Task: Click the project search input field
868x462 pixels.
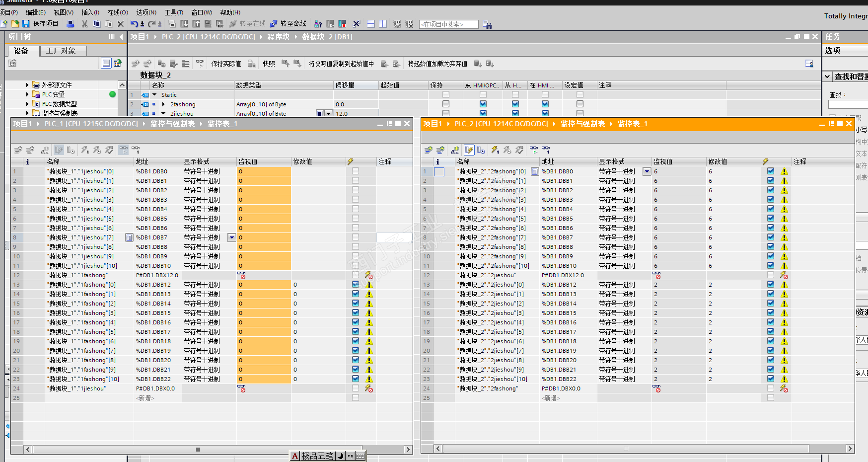Action: (x=449, y=24)
